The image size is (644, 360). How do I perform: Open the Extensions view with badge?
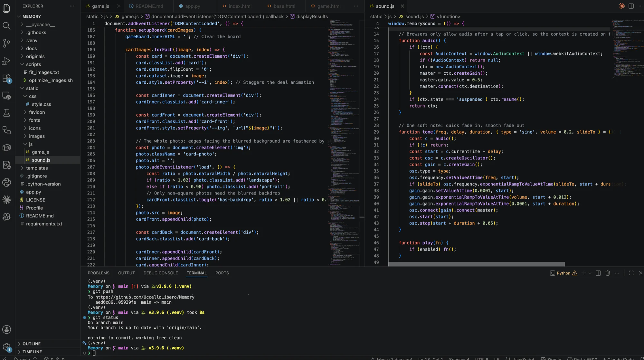pos(6,78)
